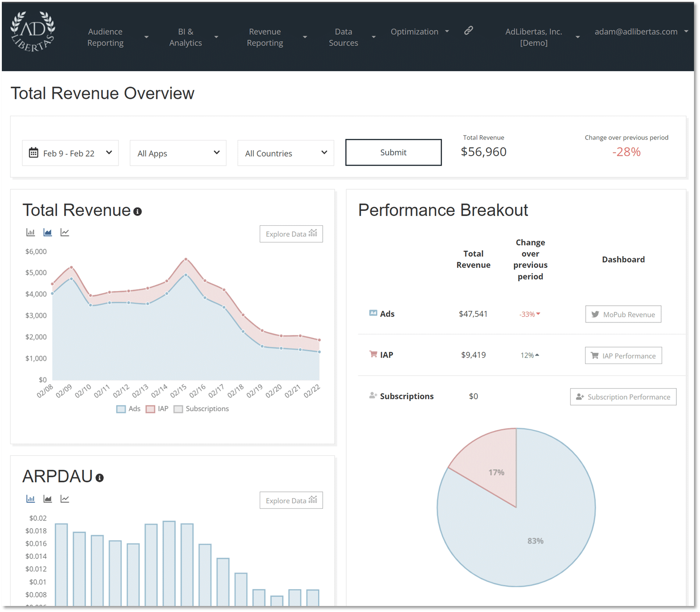Open the IAP Performance dashboard
700x612 pixels.
623,356
